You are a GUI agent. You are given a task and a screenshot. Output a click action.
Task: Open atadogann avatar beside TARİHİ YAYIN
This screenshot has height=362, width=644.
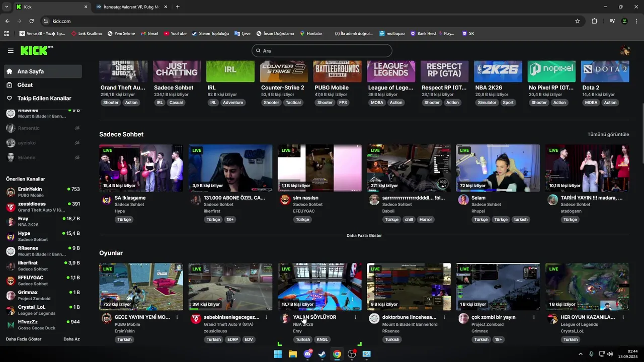coord(552,200)
